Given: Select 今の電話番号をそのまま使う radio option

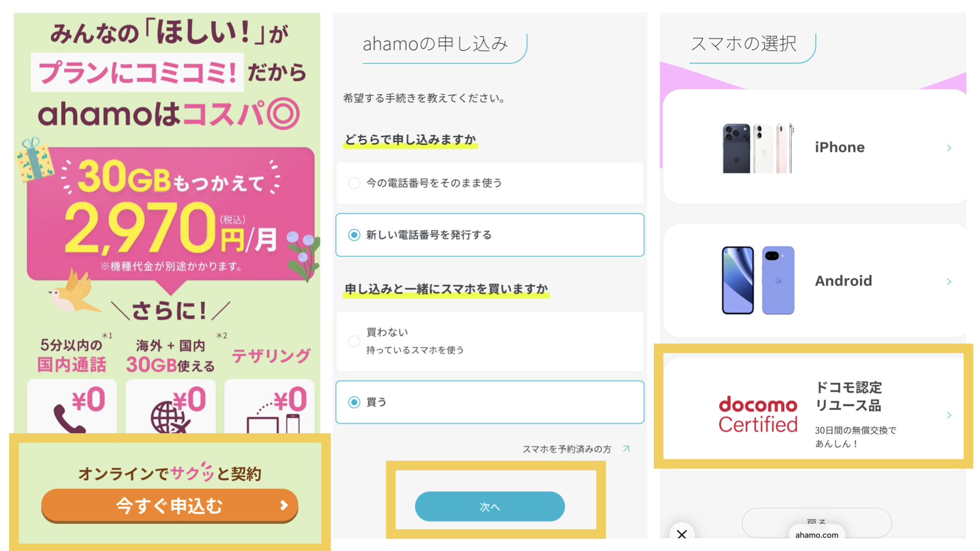Looking at the screenshot, I should 489,183.
